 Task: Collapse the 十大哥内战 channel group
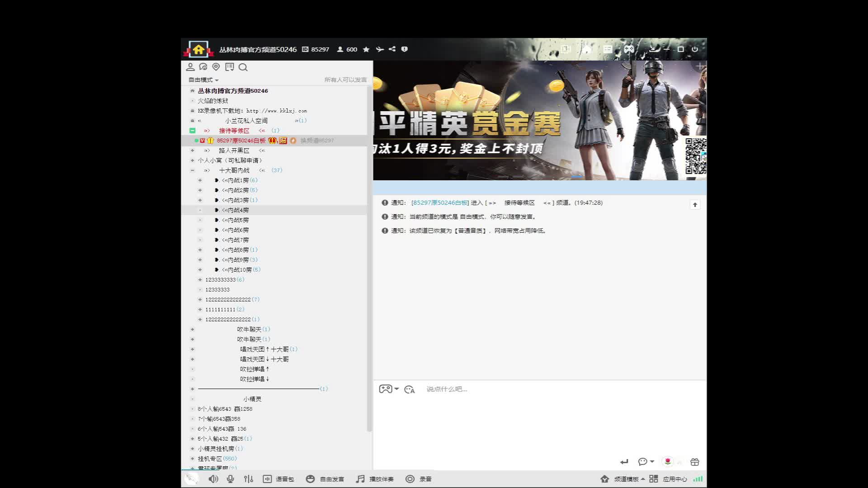pyautogui.click(x=193, y=170)
